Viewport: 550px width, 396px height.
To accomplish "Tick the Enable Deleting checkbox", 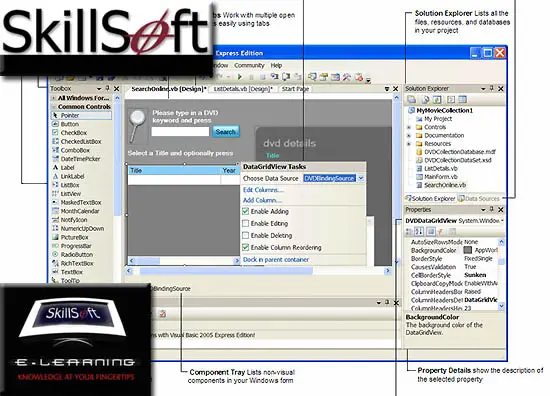I will 246,235.
